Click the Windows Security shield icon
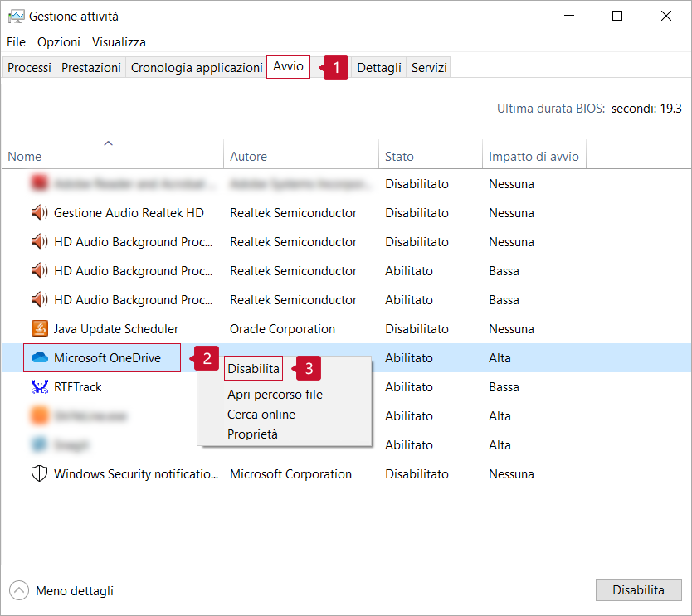 pyautogui.click(x=39, y=474)
